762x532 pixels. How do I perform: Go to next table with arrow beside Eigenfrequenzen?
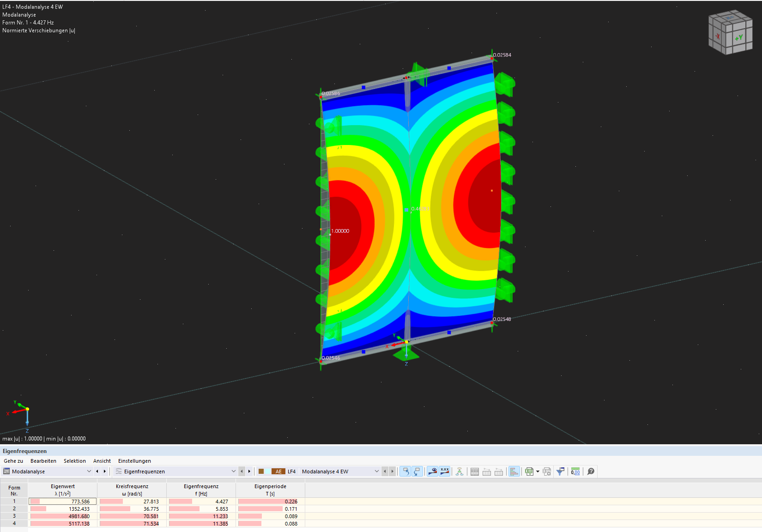(x=249, y=472)
